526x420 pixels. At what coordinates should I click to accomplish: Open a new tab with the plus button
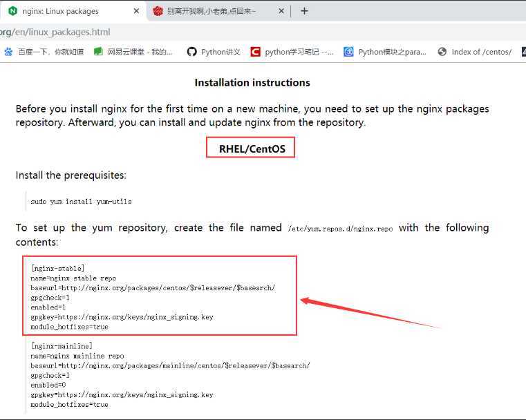[304, 11]
